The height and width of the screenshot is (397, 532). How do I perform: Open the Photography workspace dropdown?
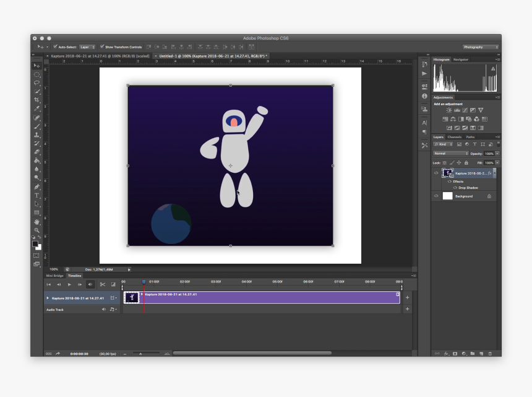tap(481, 47)
